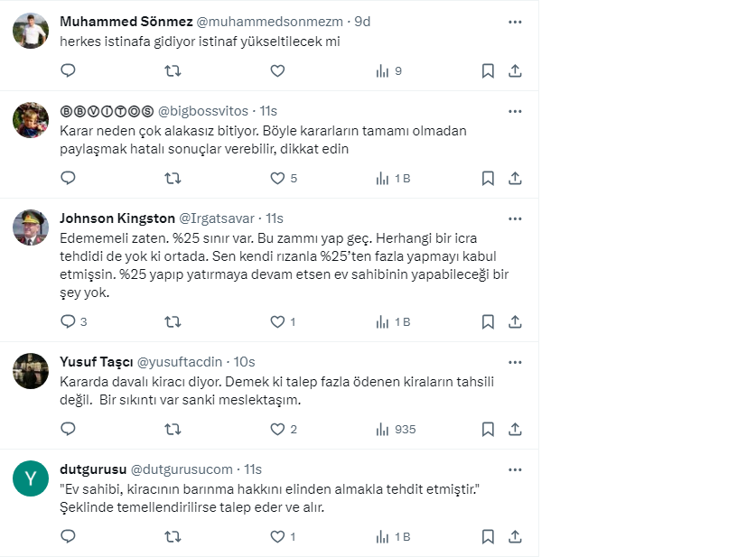Viewport: 756px width, 557px height.
Task: Share the bigbossvitos tweet
Action: click(x=515, y=178)
